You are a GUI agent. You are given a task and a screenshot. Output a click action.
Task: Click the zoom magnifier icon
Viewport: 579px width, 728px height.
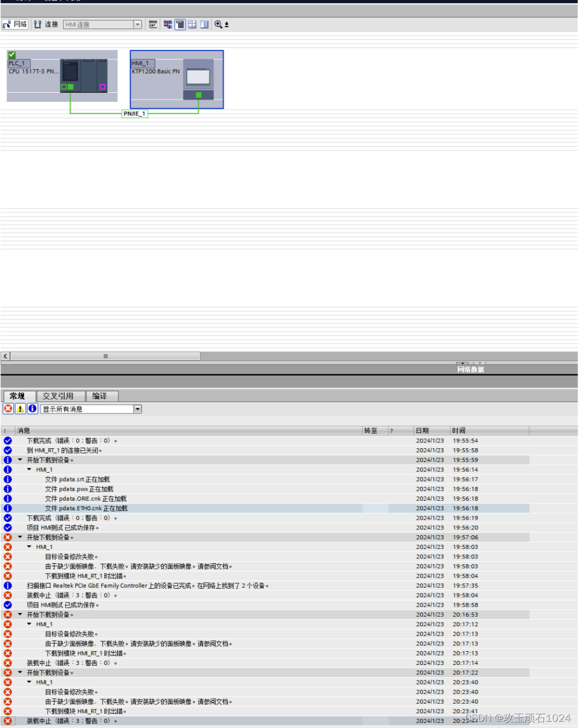[x=218, y=24]
